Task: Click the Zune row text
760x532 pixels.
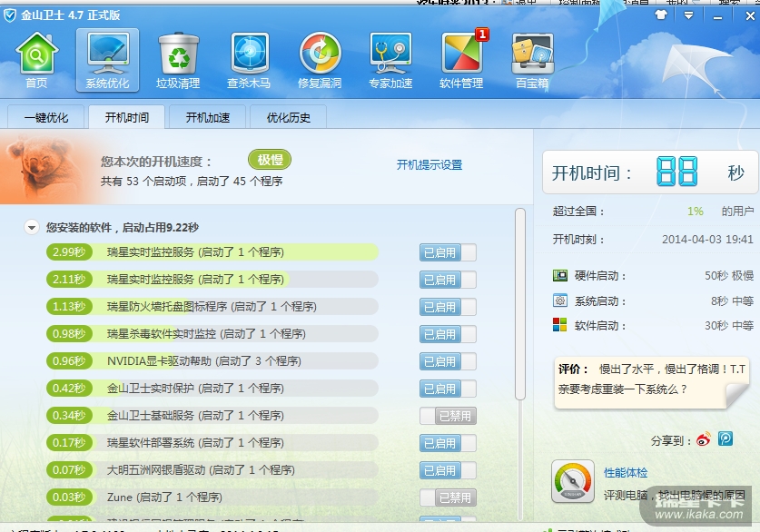Action: (x=164, y=498)
